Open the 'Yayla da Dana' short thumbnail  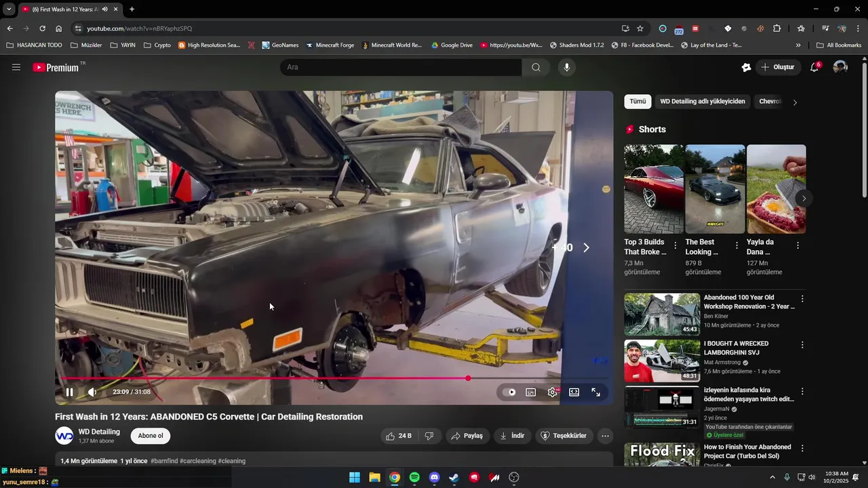point(776,189)
